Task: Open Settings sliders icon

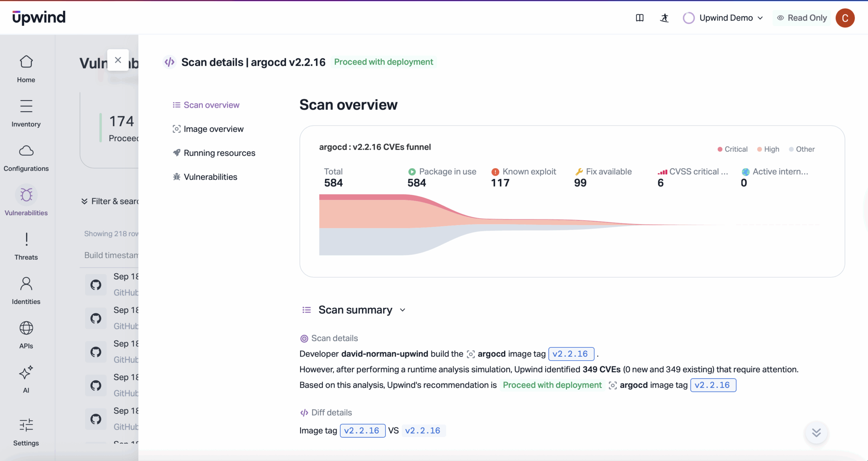Action: click(26, 425)
